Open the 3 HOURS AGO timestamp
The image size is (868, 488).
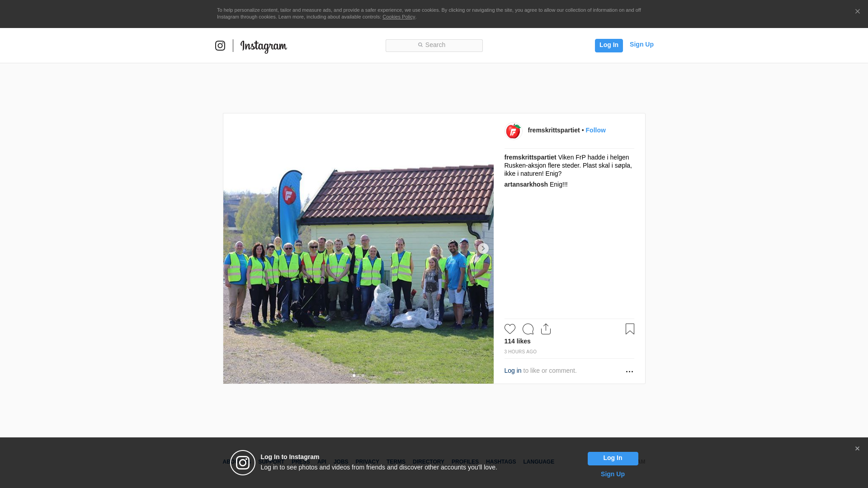520,352
